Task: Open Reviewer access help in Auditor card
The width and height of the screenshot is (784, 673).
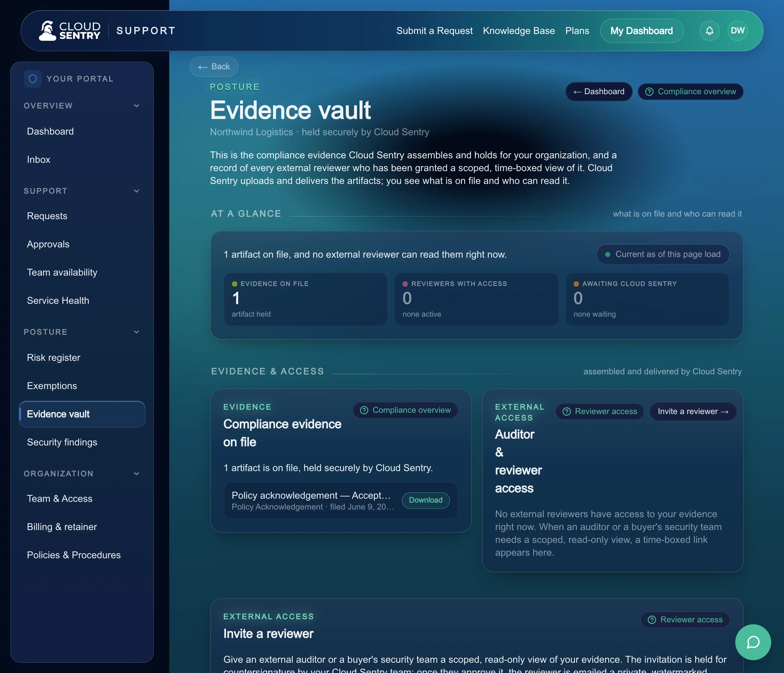Action: tap(599, 411)
